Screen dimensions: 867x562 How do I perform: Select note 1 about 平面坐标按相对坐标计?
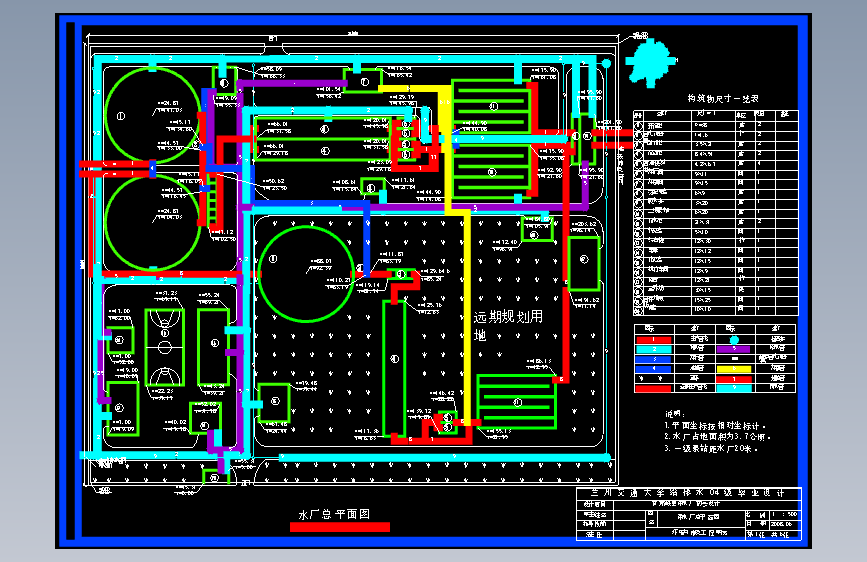point(715,426)
